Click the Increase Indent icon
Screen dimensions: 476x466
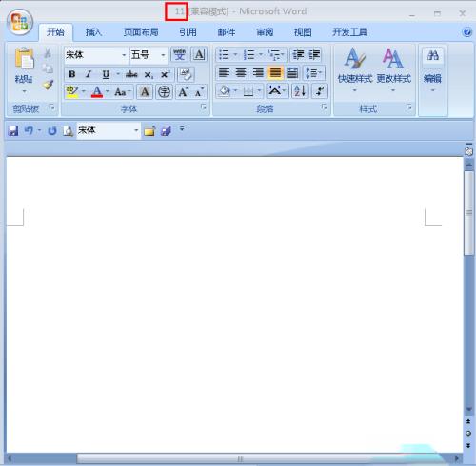pyautogui.click(x=314, y=54)
